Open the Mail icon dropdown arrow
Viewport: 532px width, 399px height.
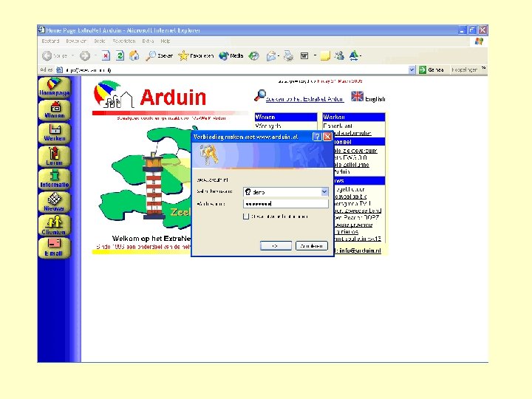(x=279, y=55)
